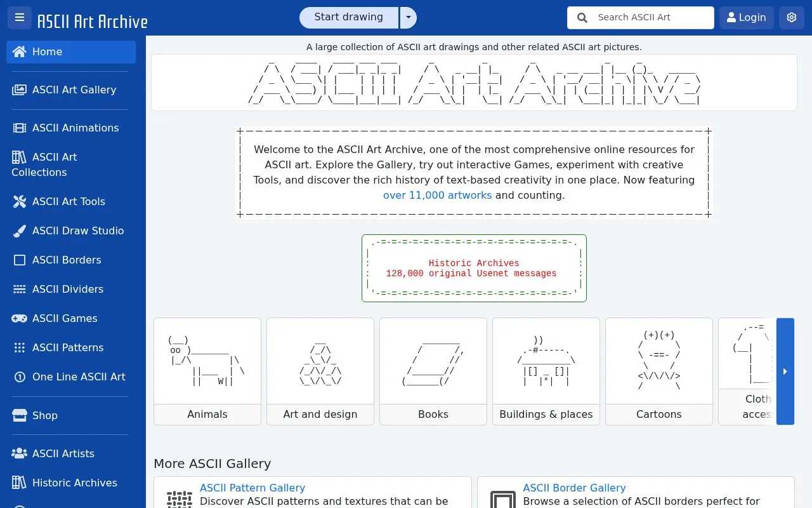The height and width of the screenshot is (508, 812).
Task: Open ASCII Animations in sidebar
Action: pyautogui.click(x=71, y=128)
